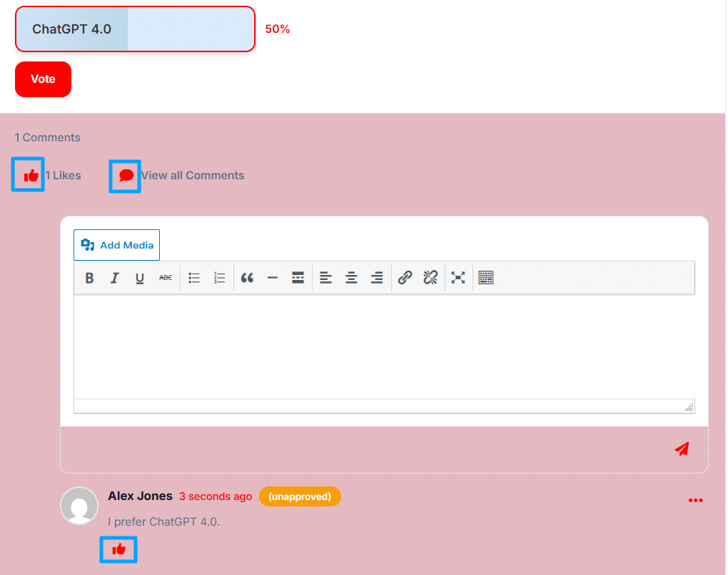Click the unapproved status badge

[x=300, y=496]
